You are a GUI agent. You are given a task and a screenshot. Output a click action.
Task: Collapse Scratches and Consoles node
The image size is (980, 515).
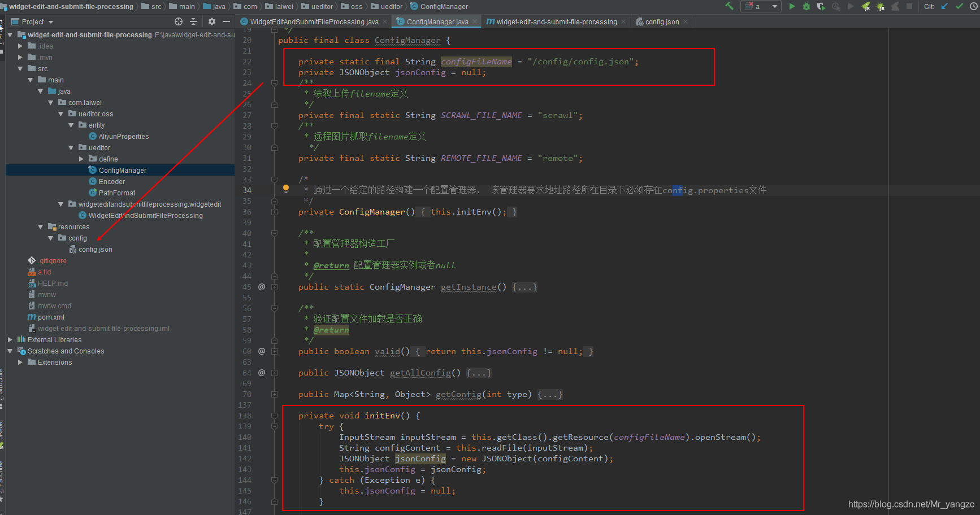tap(10, 351)
